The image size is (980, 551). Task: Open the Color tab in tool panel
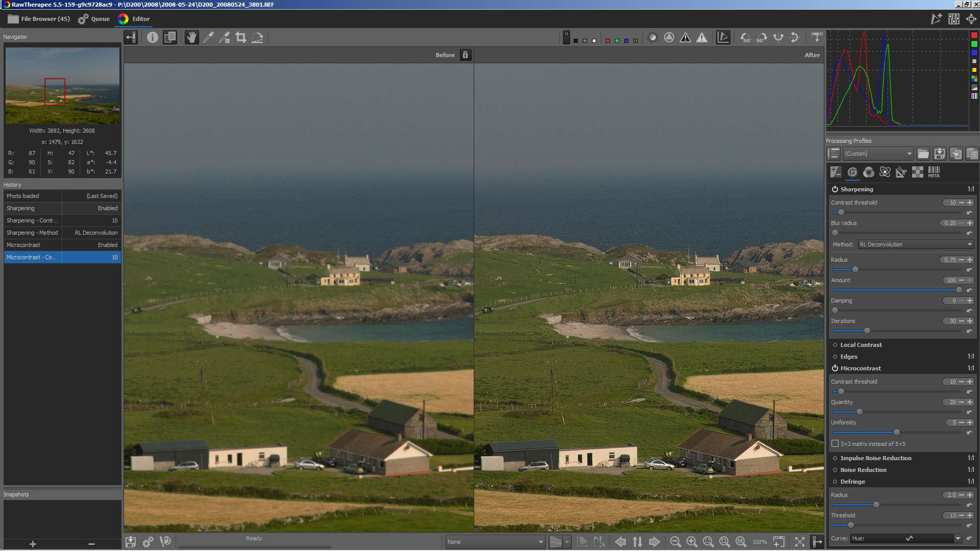click(869, 172)
